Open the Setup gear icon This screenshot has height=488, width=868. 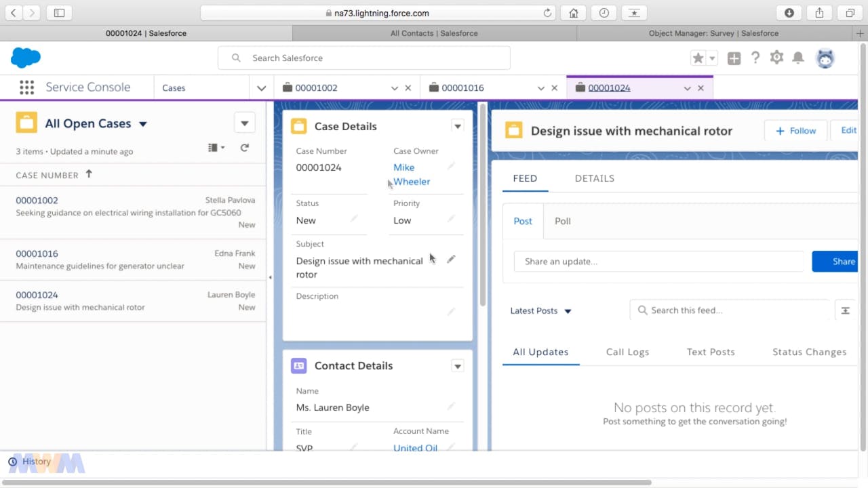click(776, 58)
